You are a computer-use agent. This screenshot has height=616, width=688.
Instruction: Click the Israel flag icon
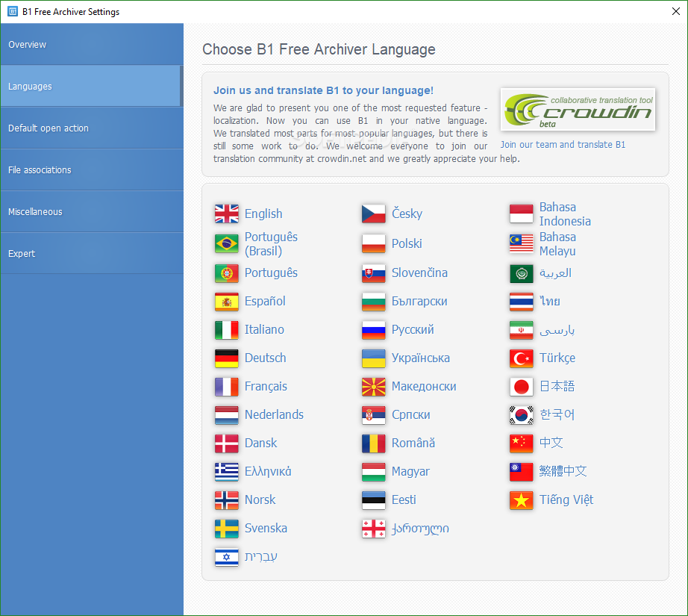coord(226,557)
